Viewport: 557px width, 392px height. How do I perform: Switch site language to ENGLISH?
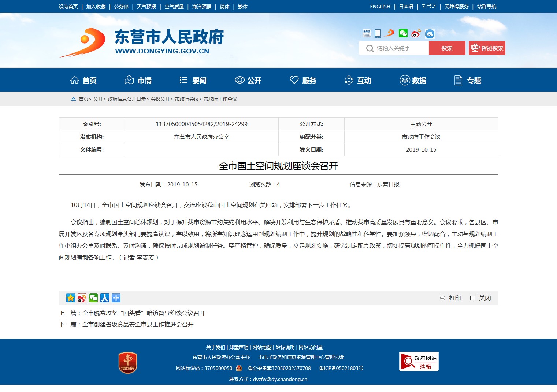(380, 7)
